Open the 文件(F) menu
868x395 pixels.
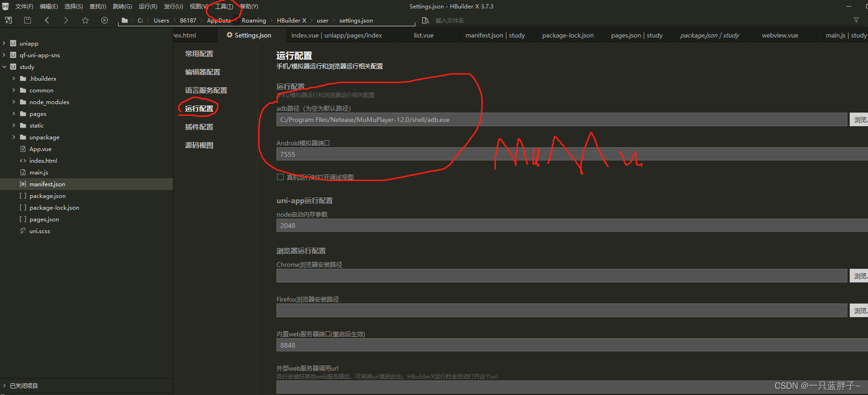(24, 7)
